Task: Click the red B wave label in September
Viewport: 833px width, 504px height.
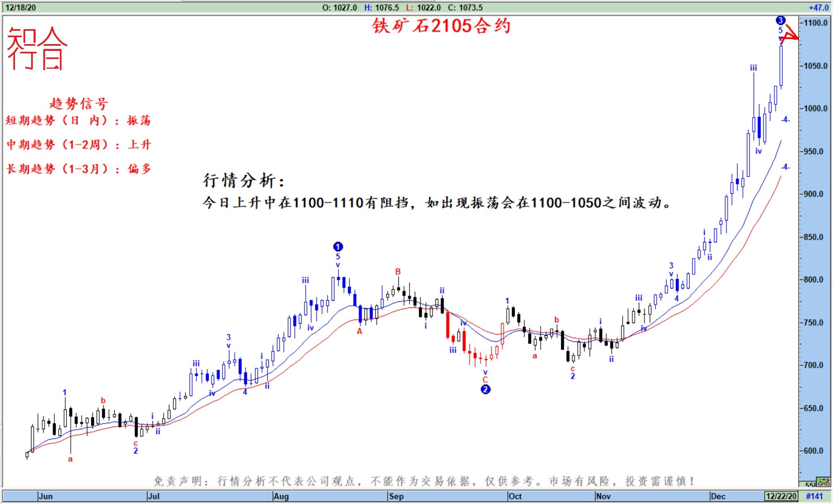Action: tap(398, 271)
